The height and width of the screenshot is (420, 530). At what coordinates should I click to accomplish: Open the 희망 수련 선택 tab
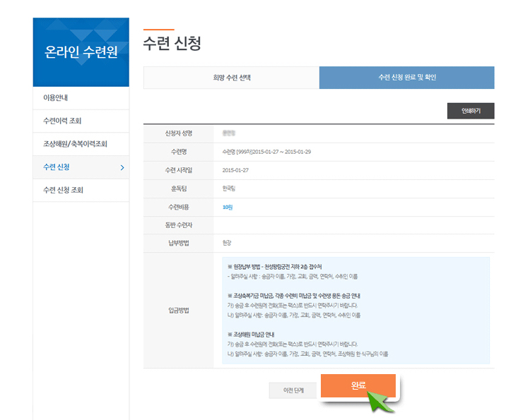click(x=232, y=78)
